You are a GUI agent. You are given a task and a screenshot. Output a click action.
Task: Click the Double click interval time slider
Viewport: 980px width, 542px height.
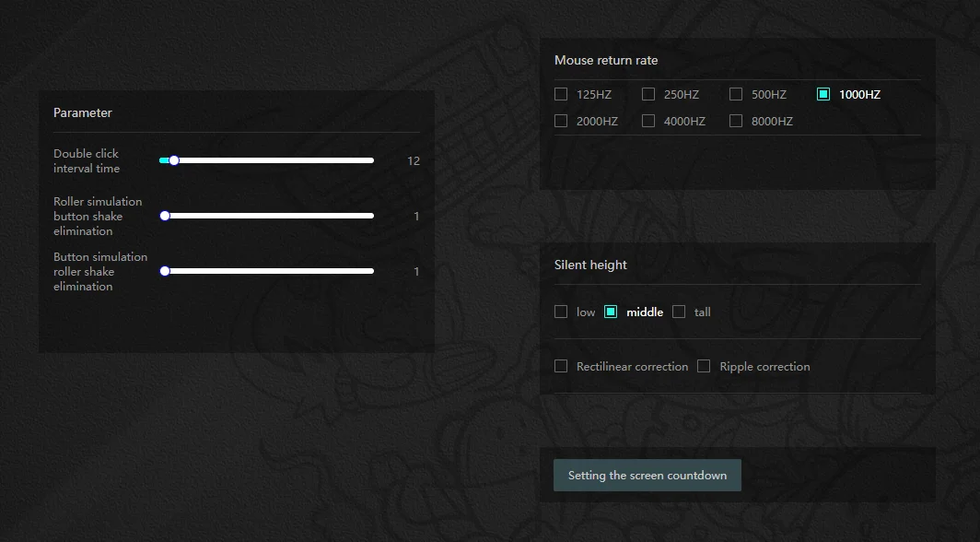tap(267, 160)
